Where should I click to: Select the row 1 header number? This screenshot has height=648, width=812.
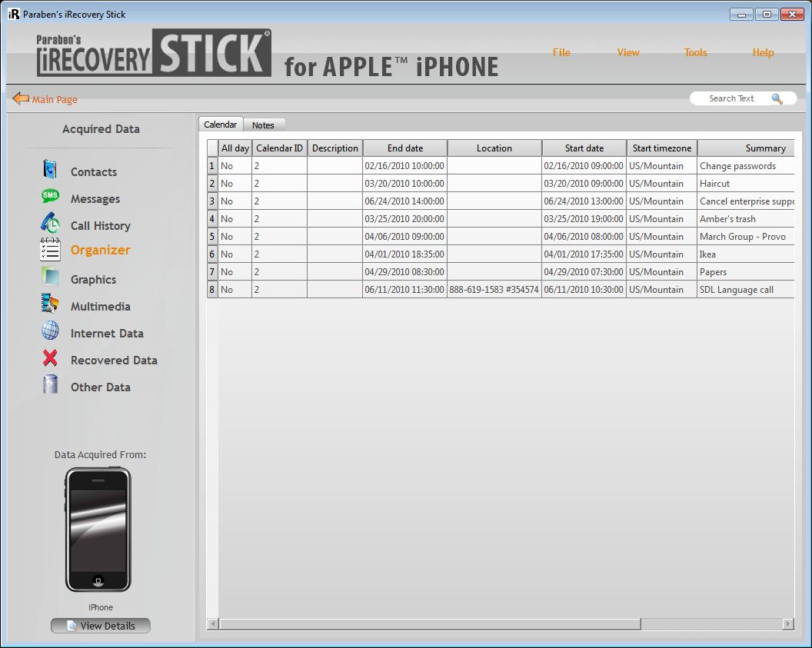click(212, 165)
